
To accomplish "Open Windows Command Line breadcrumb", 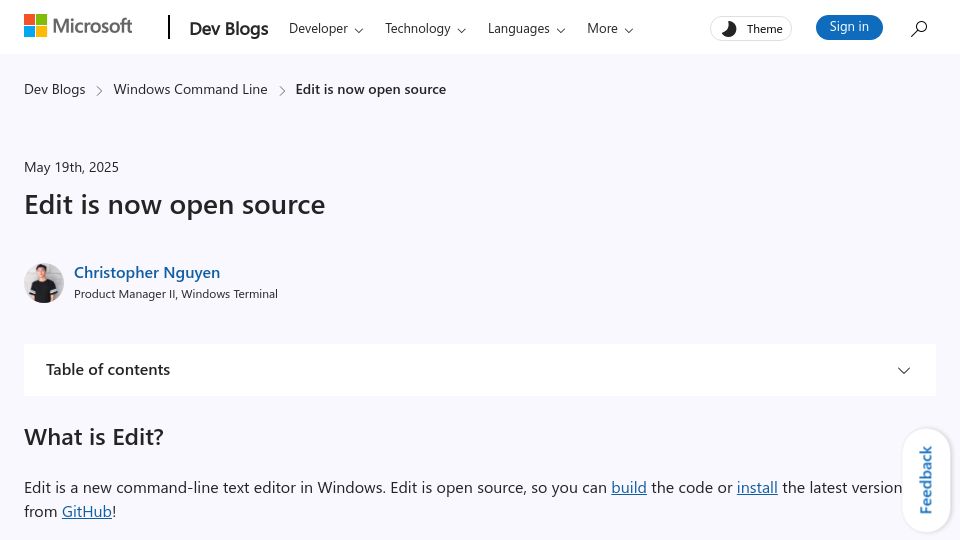I will click(190, 89).
